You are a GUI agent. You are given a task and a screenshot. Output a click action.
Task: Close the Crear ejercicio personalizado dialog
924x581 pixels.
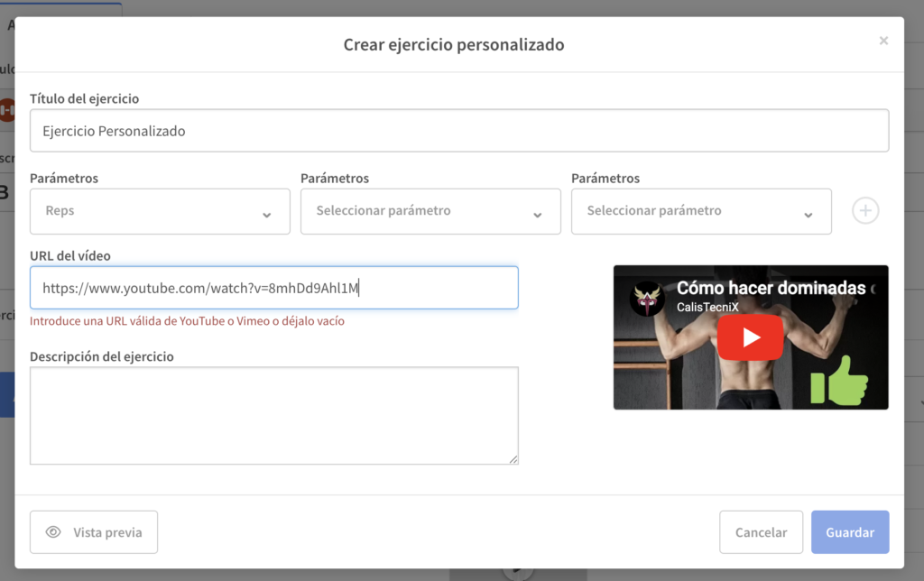click(x=883, y=41)
